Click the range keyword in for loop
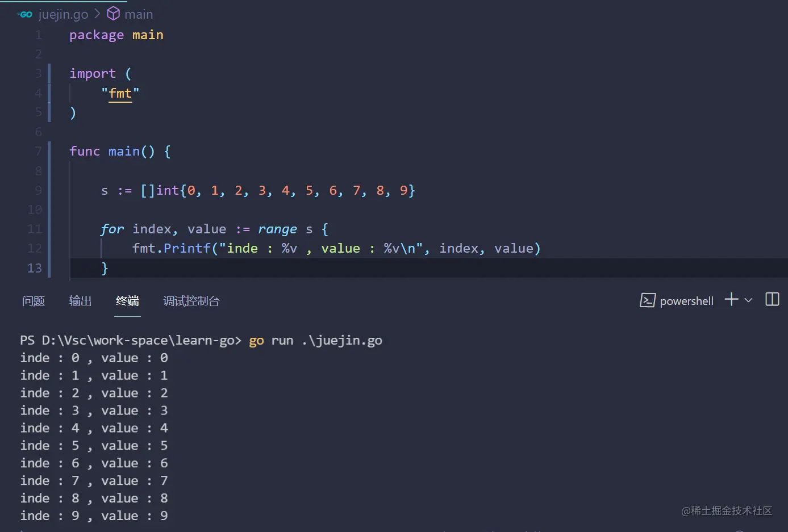788x532 pixels. (x=277, y=229)
